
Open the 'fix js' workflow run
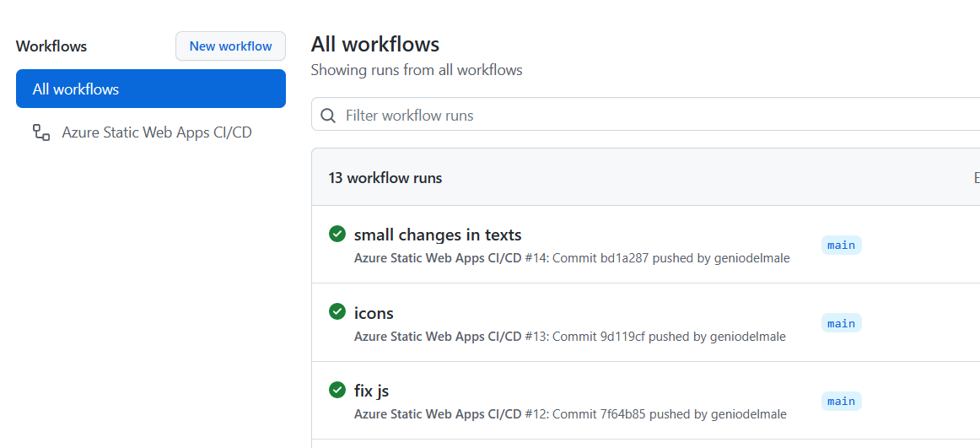(372, 391)
